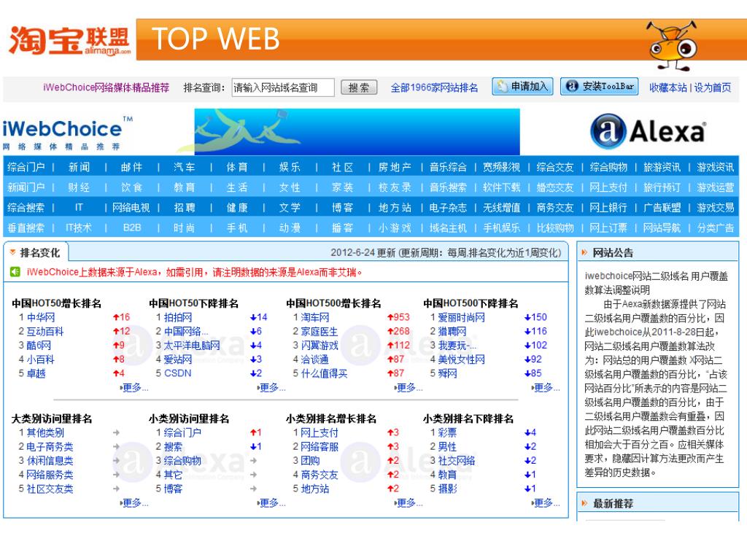This screenshot has width=747, height=560.
Task: Open the 社区交友类 link
Action: [50, 489]
